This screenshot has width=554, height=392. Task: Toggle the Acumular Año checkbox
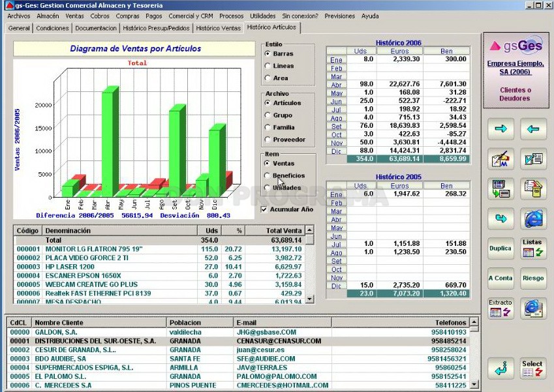click(264, 209)
